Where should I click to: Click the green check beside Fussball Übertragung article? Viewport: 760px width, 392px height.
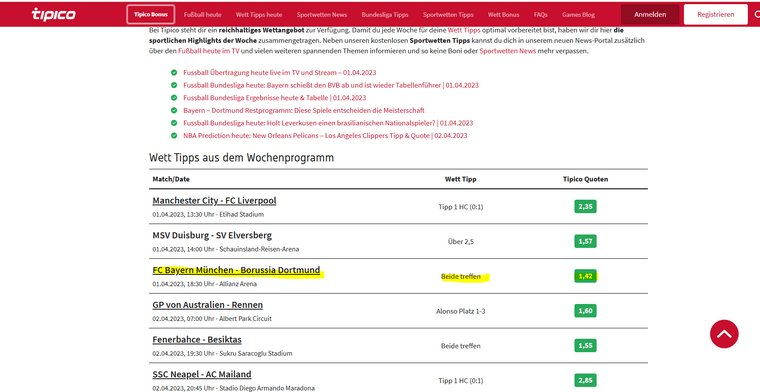[174, 73]
